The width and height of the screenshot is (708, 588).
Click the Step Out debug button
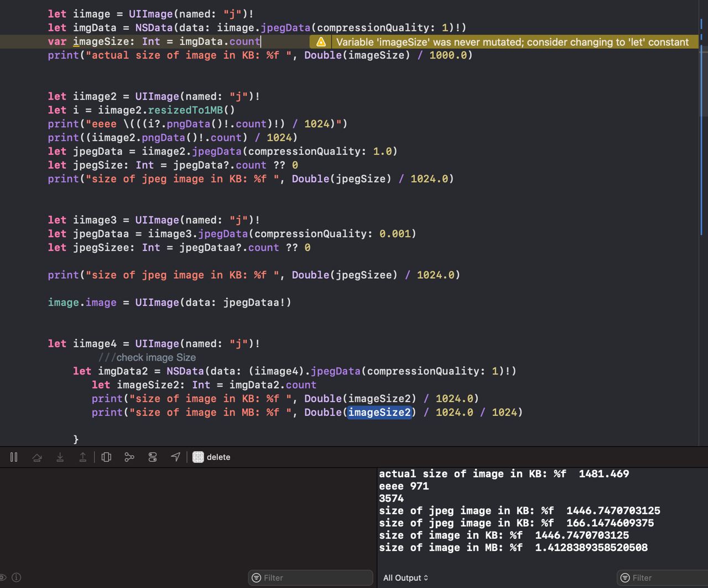point(82,457)
